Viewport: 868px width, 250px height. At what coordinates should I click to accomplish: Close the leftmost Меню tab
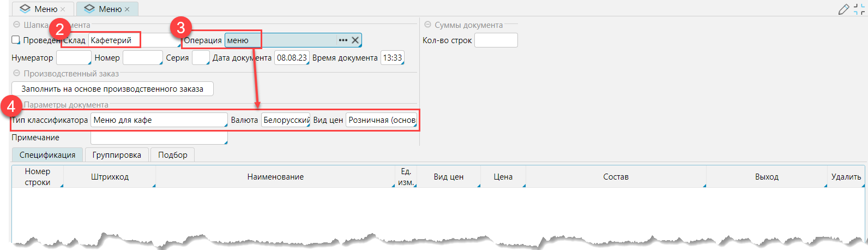tap(63, 9)
